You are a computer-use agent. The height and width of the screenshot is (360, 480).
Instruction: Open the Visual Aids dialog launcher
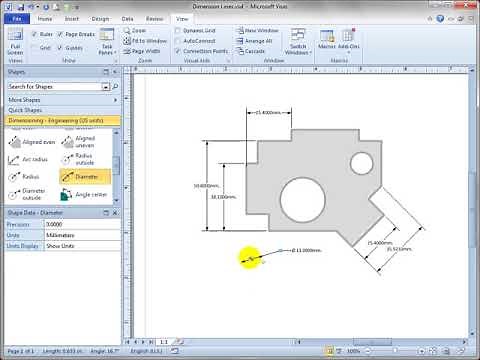pos(229,61)
